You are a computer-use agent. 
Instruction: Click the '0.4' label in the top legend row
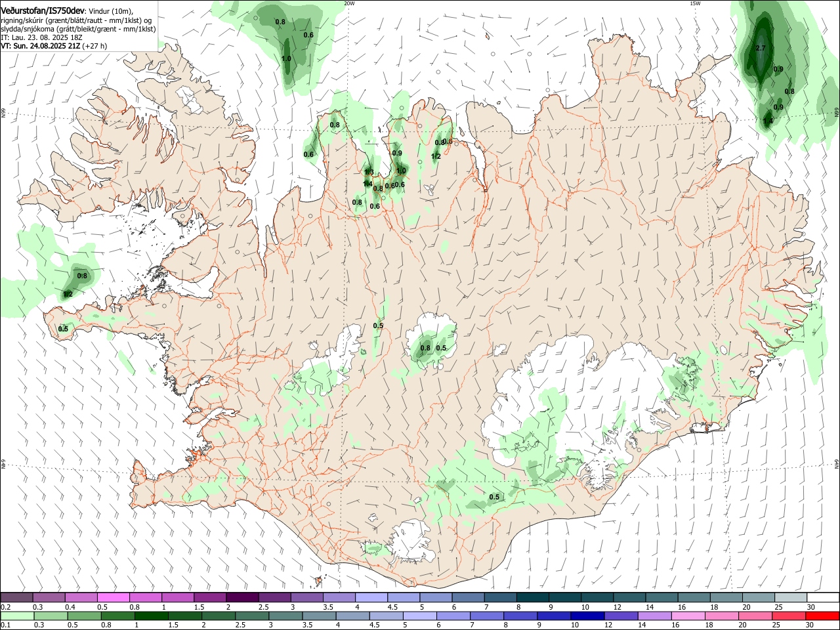click(x=70, y=607)
